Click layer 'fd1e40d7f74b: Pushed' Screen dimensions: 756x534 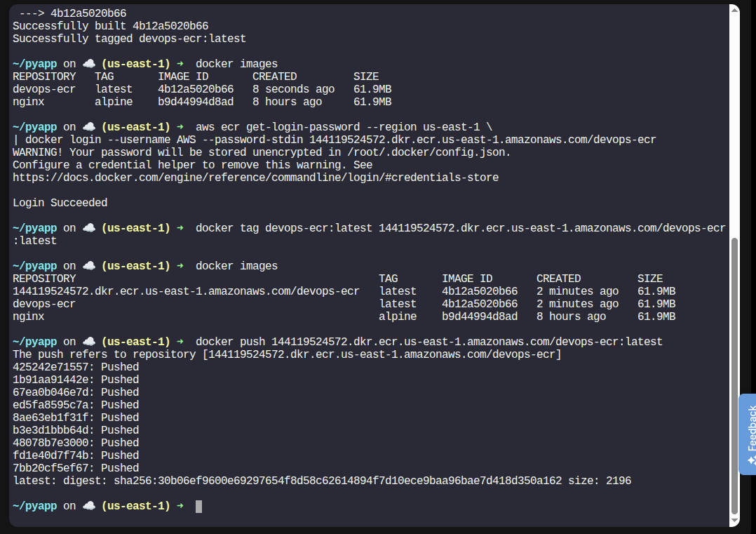pos(76,455)
